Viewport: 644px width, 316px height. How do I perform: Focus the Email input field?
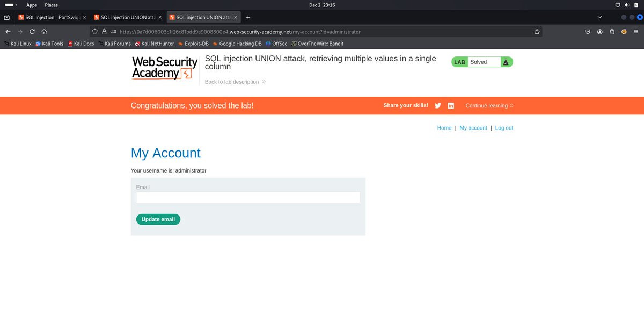pos(248,197)
